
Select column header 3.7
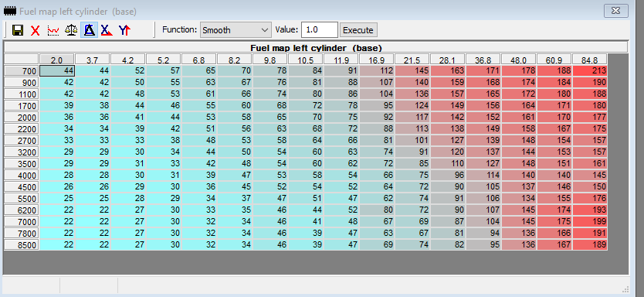tap(93, 60)
